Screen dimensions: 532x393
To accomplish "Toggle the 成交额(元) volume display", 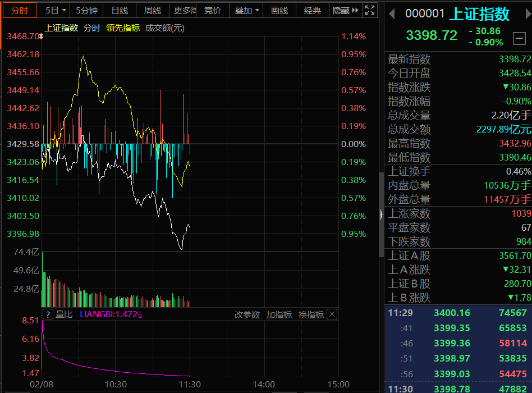I will coord(164,28).
